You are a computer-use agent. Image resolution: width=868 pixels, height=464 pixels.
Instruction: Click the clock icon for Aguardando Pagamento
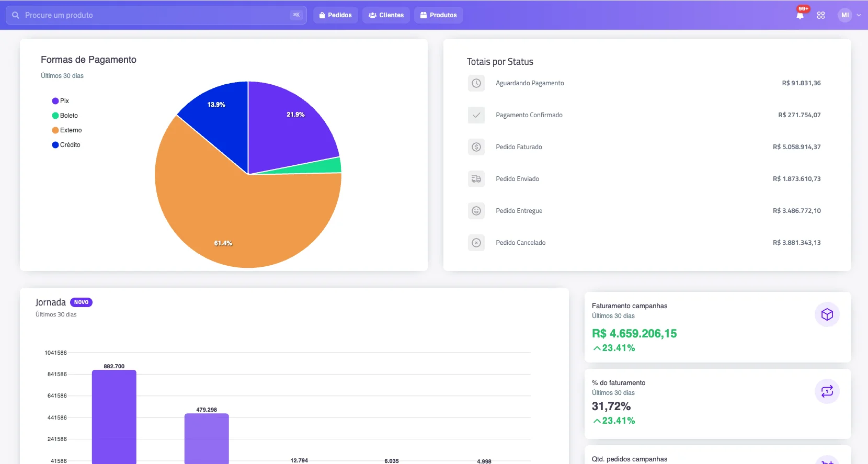click(x=476, y=83)
